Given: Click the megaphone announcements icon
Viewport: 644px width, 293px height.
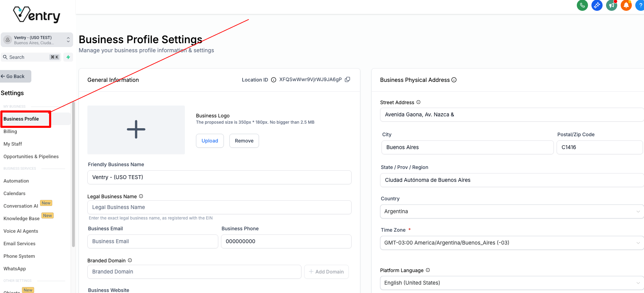Looking at the screenshot, I should pos(611,6).
